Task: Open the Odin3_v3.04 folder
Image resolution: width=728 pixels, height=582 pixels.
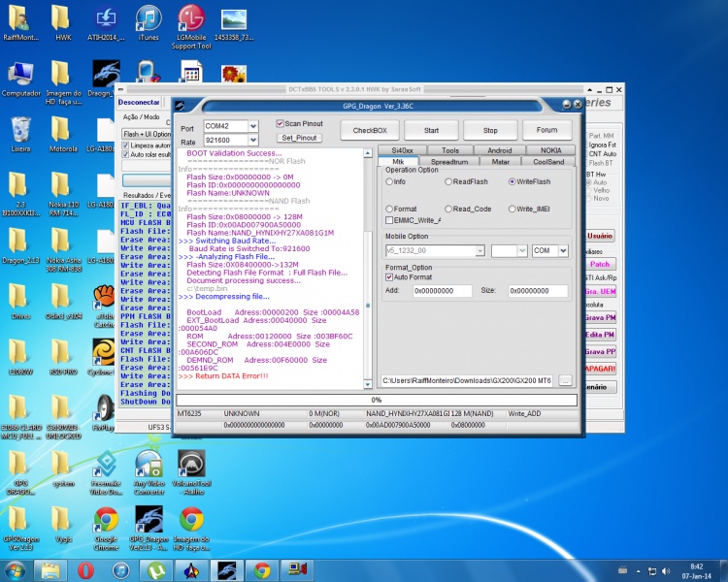Action: 63,302
